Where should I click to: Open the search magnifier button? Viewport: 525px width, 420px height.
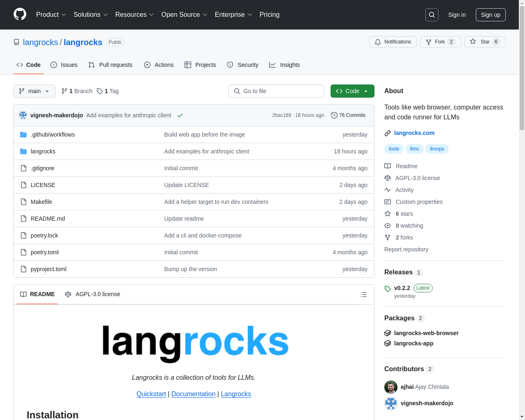pyautogui.click(x=432, y=15)
